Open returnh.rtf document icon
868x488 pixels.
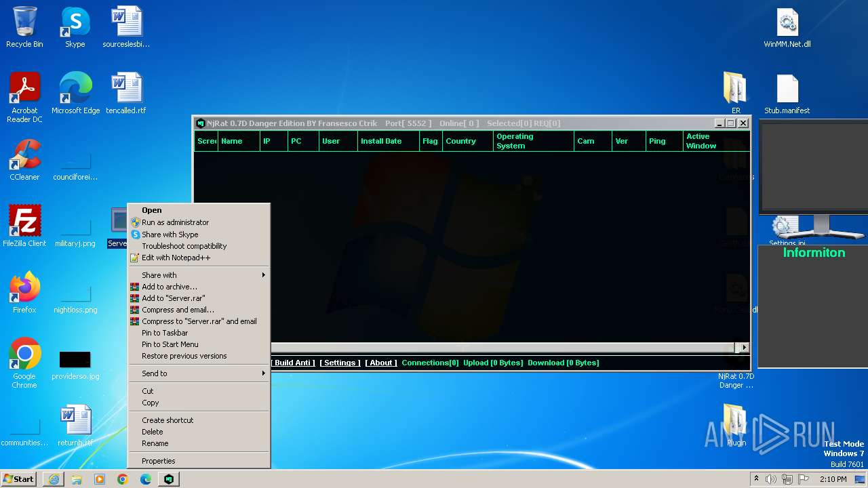tap(75, 426)
